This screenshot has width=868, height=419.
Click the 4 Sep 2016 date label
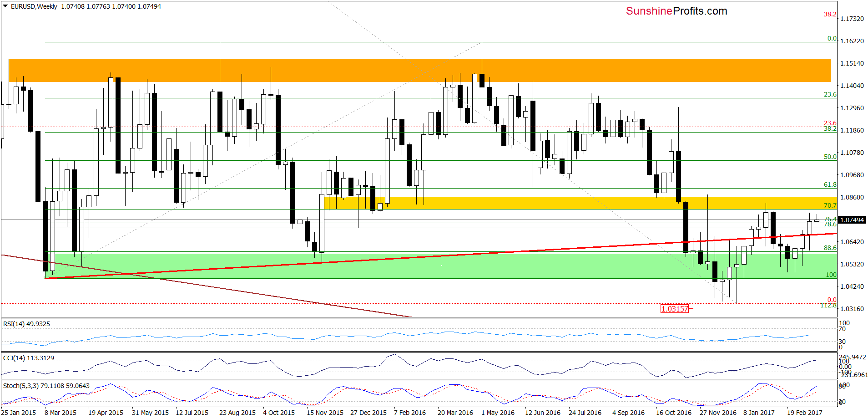[x=628, y=413]
